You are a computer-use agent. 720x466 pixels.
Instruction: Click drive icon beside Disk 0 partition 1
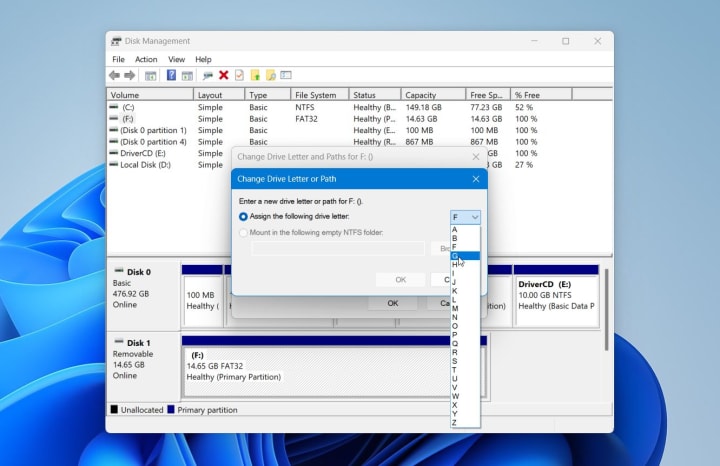(x=113, y=130)
